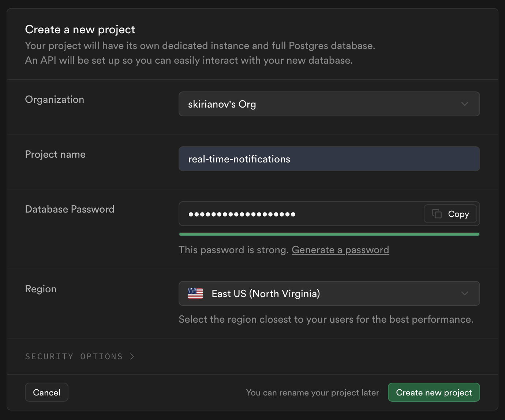The width and height of the screenshot is (505, 420).
Task: Click the 'Project name' label
Action: [55, 154]
